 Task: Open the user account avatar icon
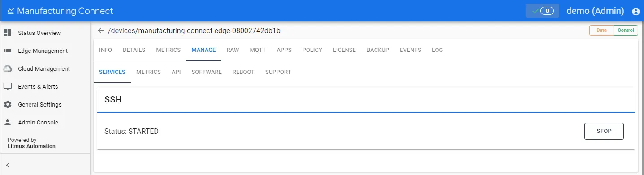(x=635, y=12)
